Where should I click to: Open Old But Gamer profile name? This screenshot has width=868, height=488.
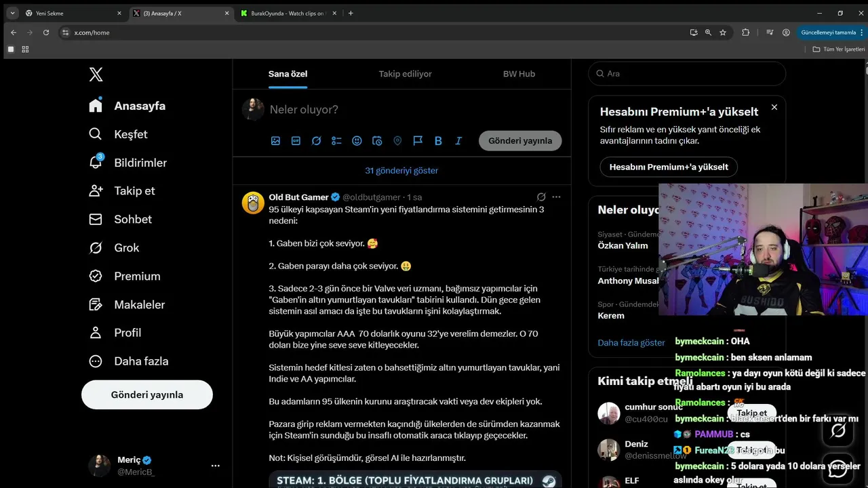coord(298,197)
